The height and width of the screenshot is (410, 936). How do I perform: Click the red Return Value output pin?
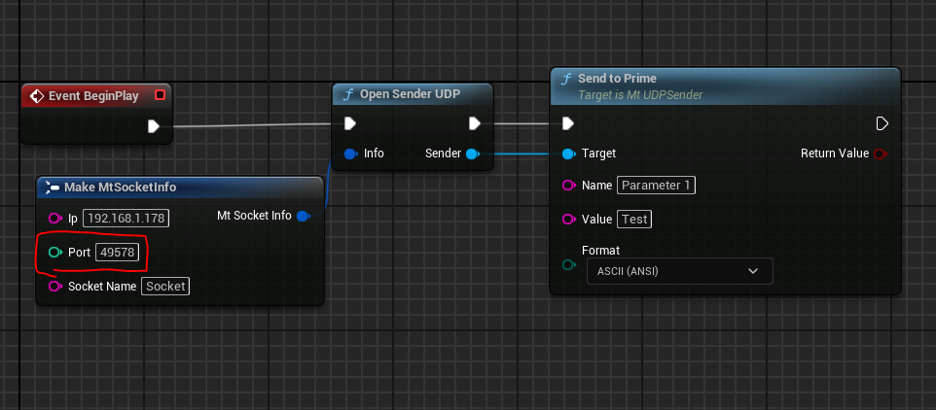pyautogui.click(x=880, y=154)
